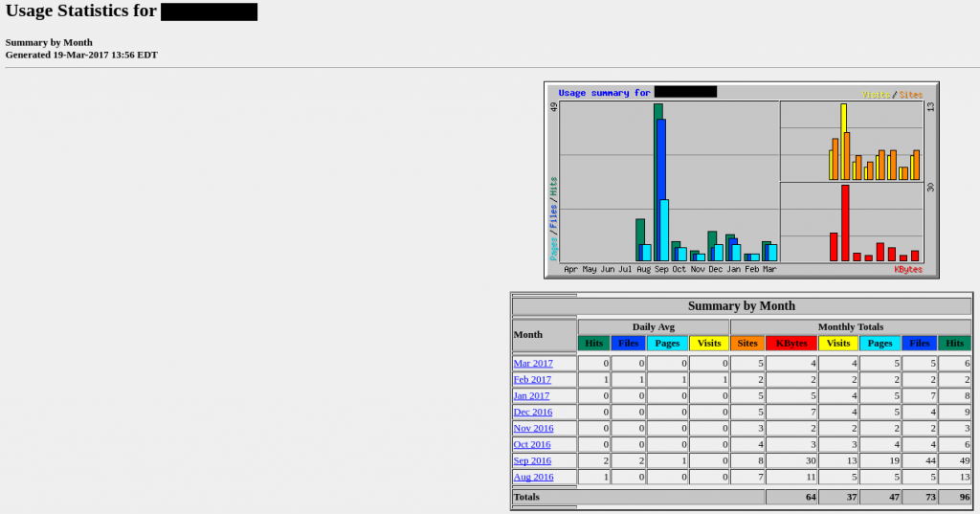Click the total Visits value 37

coord(851,497)
